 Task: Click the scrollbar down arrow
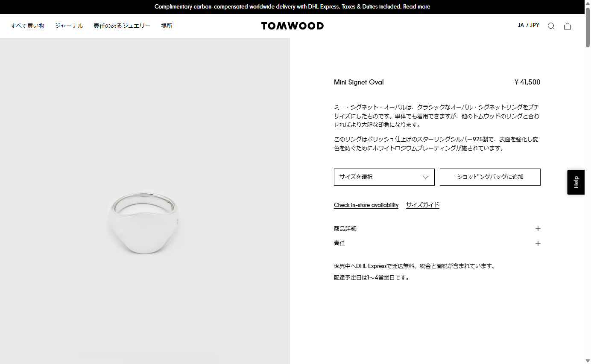tap(588, 361)
